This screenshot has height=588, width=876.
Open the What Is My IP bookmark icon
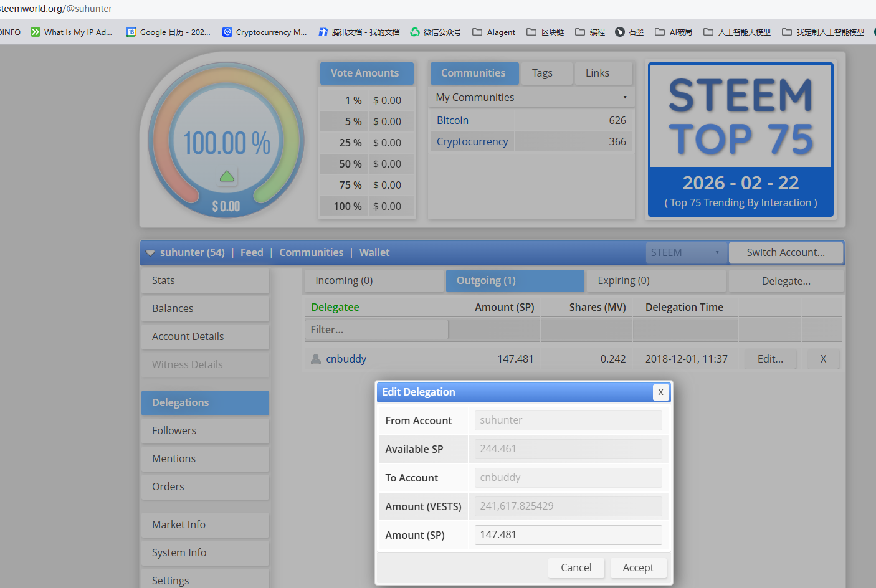pos(36,32)
